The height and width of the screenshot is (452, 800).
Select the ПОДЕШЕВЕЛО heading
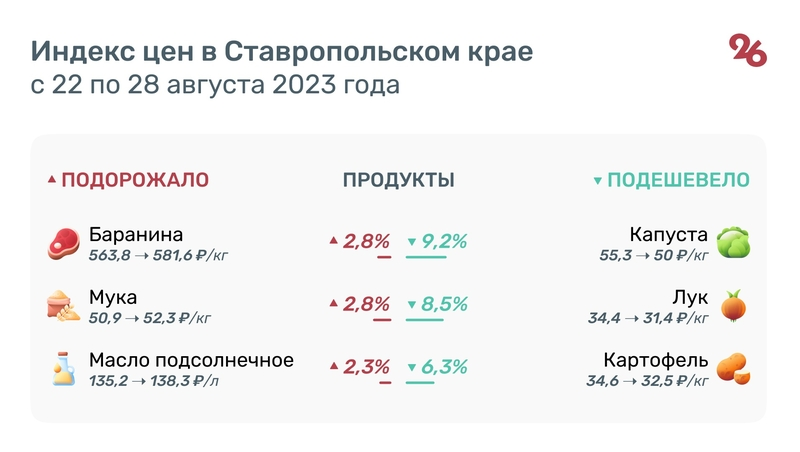tap(679, 180)
